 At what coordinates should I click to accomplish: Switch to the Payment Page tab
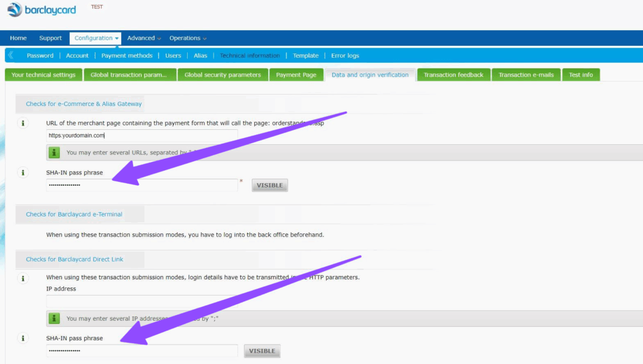[x=296, y=75]
